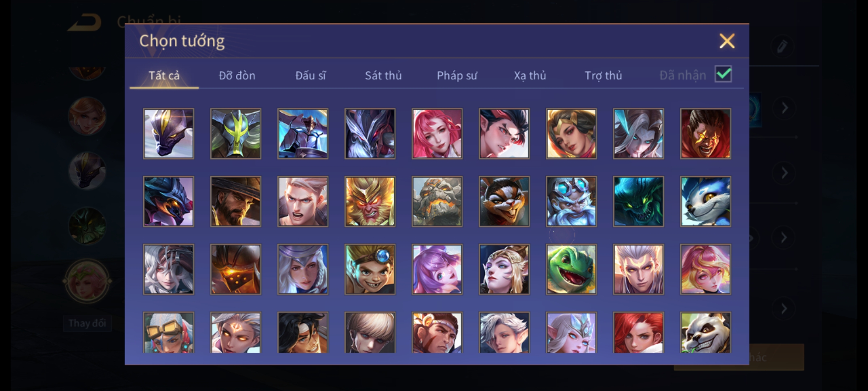Select the green-masked armored hero

click(x=235, y=134)
